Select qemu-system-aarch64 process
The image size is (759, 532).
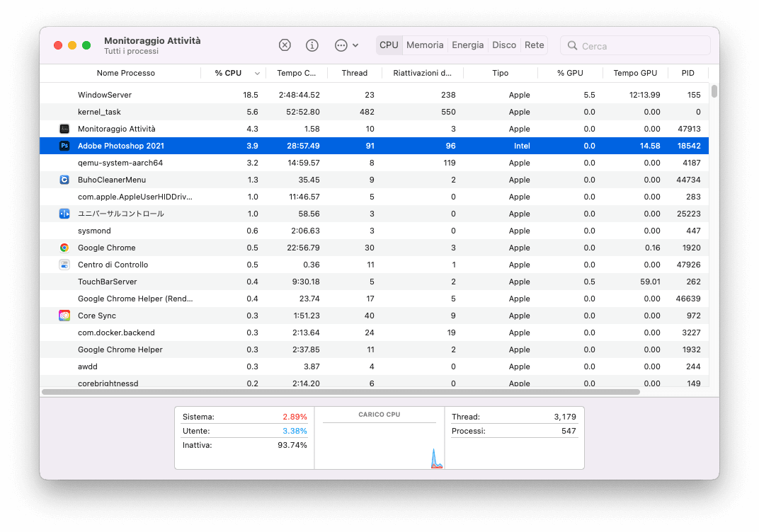pyautogui.click(x=374, y=163)
